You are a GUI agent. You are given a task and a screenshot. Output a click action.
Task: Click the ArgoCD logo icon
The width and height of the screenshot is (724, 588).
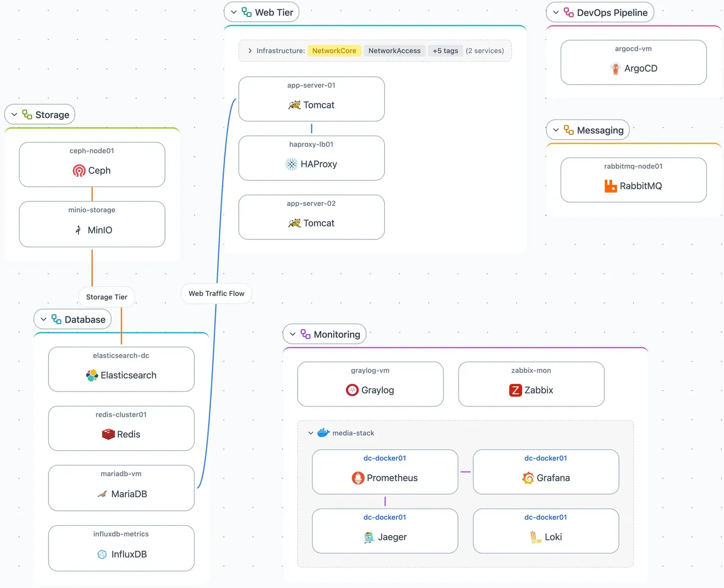click(x=615, y=68)
